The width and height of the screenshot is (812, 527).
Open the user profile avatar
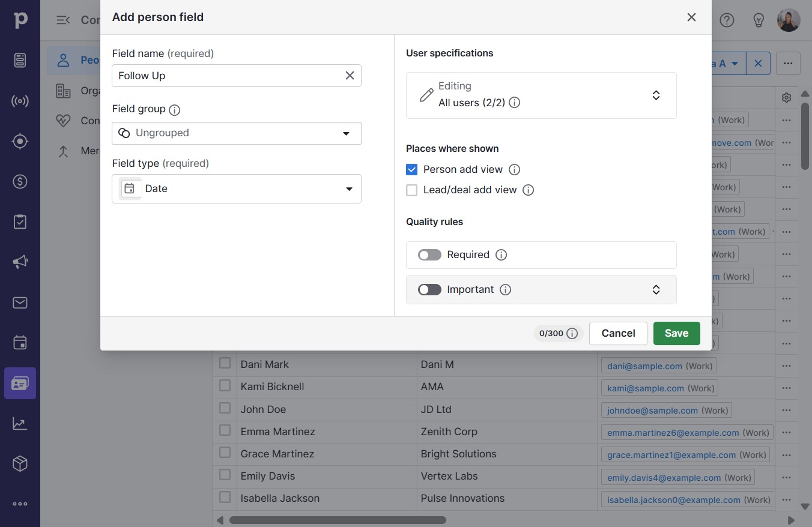(x=789, y=20)
